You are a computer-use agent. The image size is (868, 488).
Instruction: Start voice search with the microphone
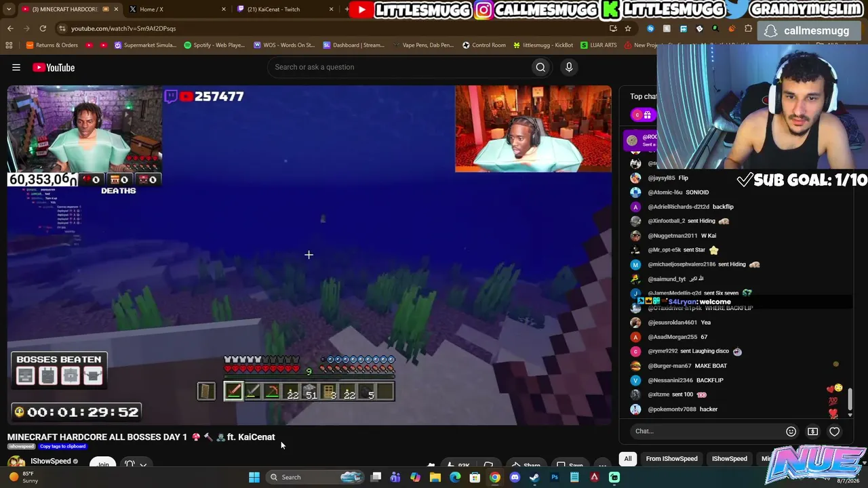[x=569, y=67]
